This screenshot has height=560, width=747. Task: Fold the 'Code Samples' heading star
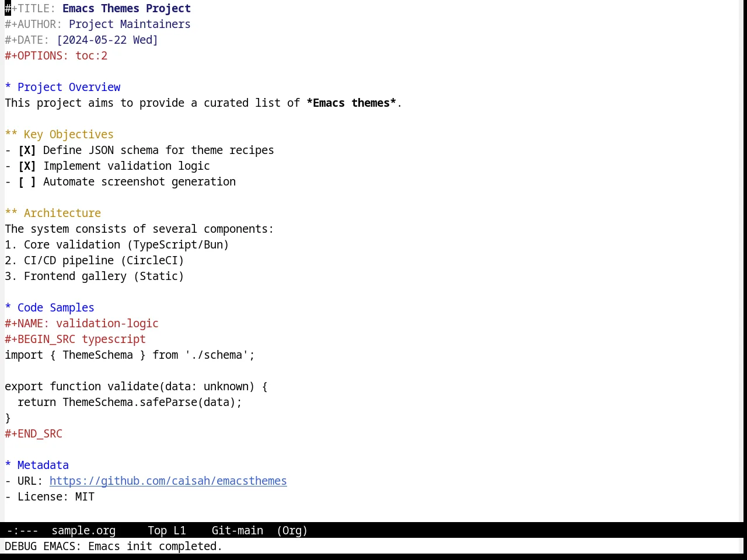8,308
